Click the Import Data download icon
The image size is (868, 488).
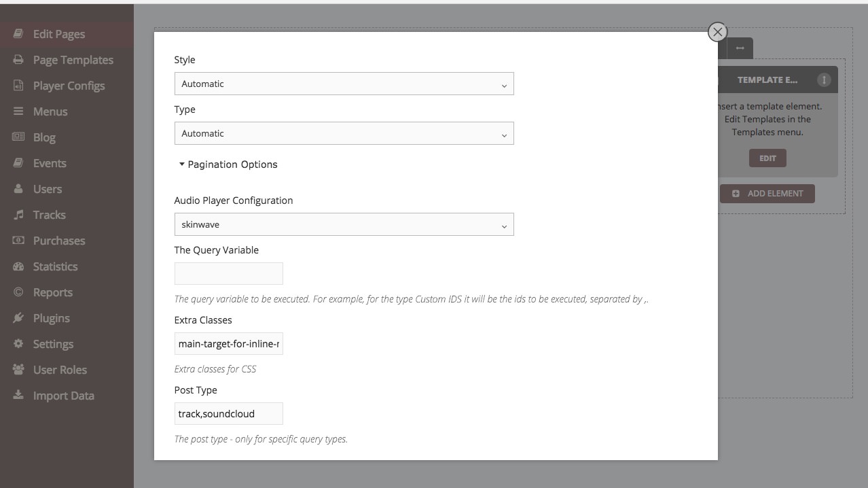tap(18, 396)
